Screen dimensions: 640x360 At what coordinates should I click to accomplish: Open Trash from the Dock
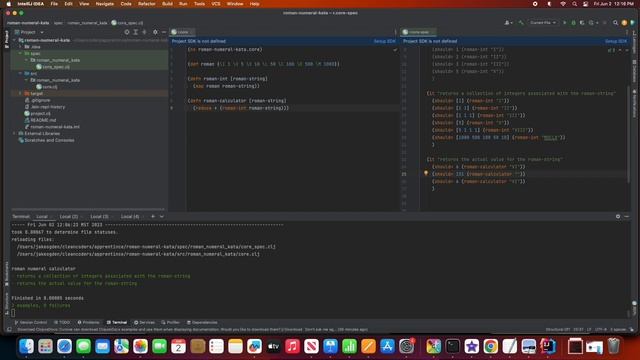point(613,347)
